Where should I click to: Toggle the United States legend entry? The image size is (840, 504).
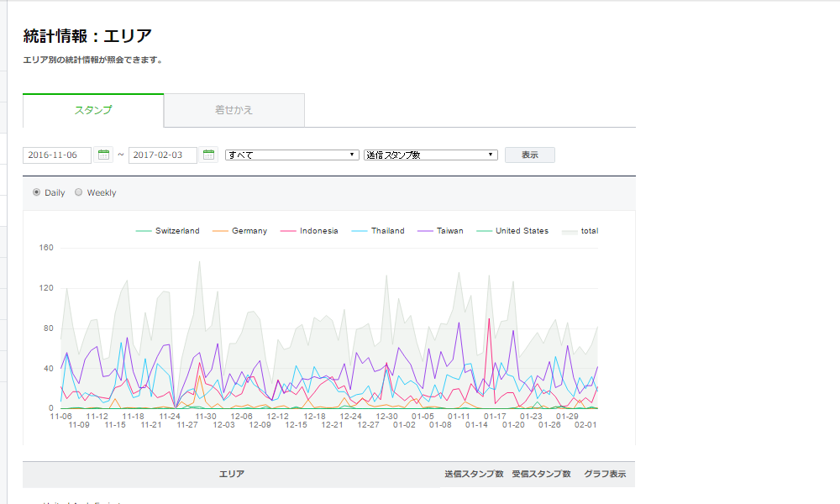[512, 231]
